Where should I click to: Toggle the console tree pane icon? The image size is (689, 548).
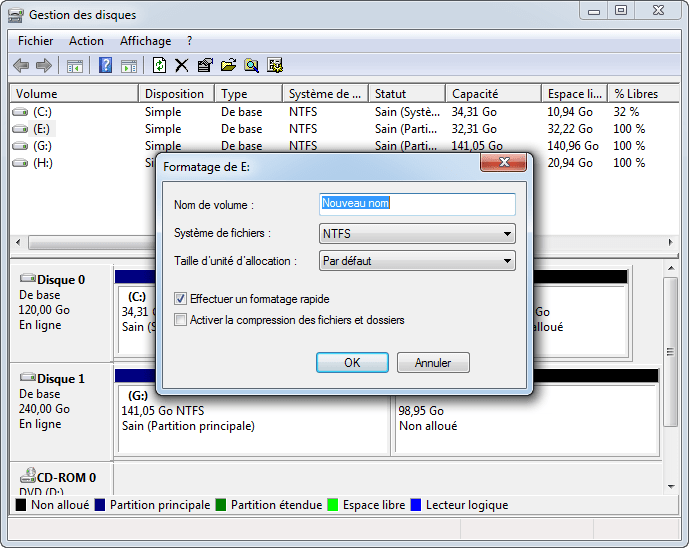pos(75,66)
